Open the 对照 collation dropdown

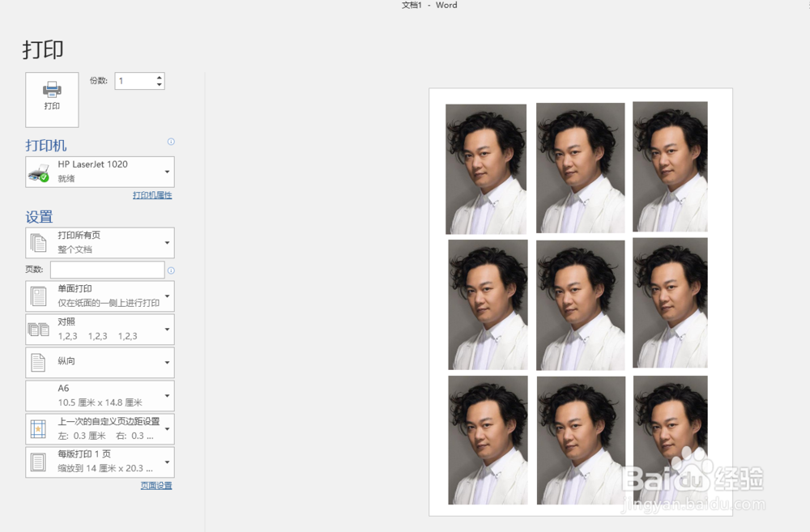click(100, 329)
